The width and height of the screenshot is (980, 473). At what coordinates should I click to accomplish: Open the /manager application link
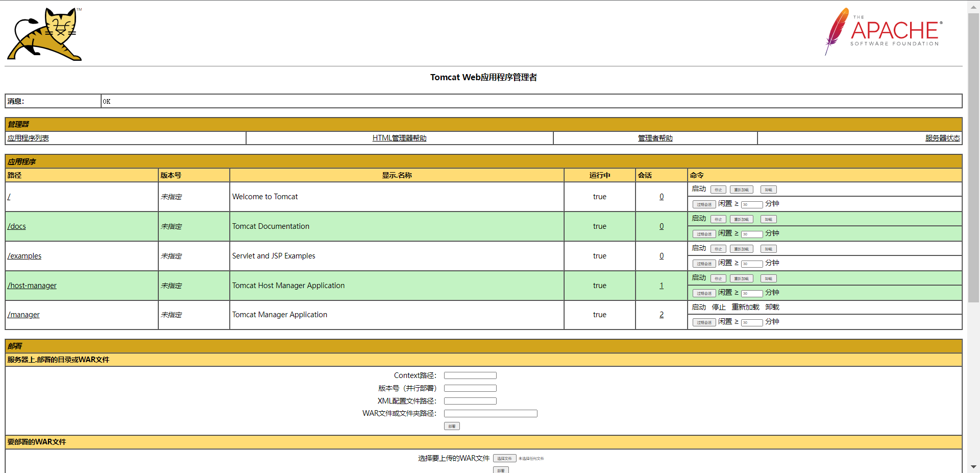tap(23, 315)
